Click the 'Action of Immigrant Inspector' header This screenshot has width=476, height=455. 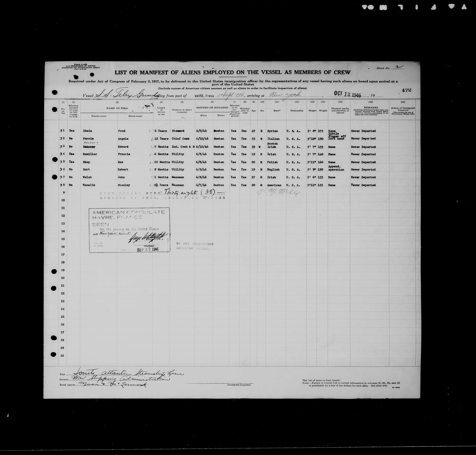(403, 109)
